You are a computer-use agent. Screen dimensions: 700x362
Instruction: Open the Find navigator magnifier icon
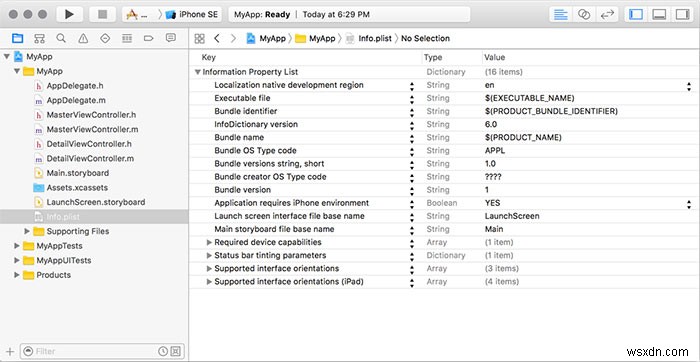point(61,38)
